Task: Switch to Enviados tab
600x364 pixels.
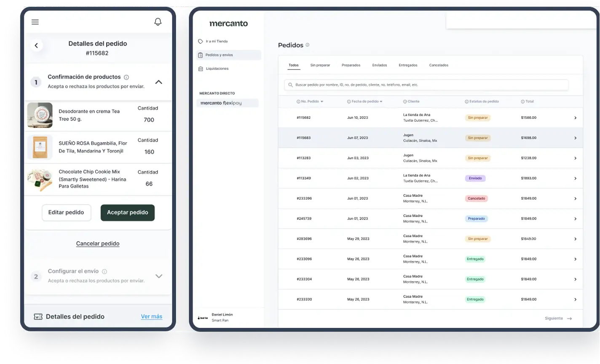Action: click(x=380, y=65)
